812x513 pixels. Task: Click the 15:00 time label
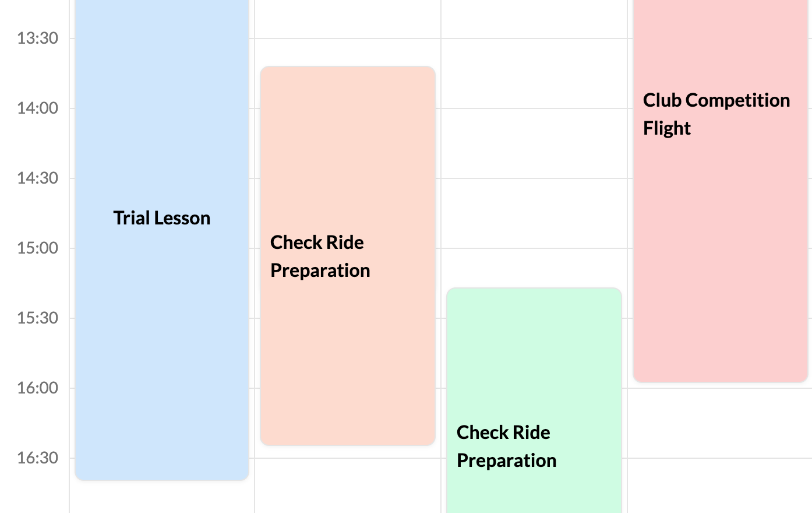tap(37, 248)
